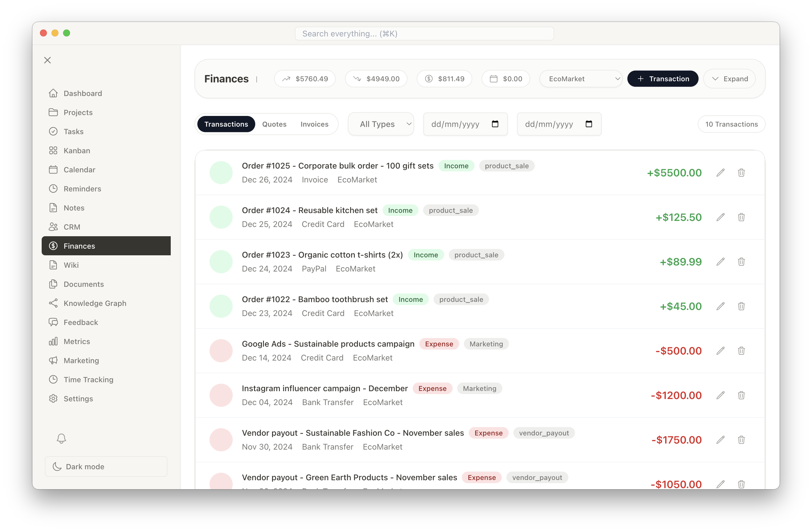This screenshot has height=532, width=812.
Task: Open Settings from sidebar
Action: 106,398
